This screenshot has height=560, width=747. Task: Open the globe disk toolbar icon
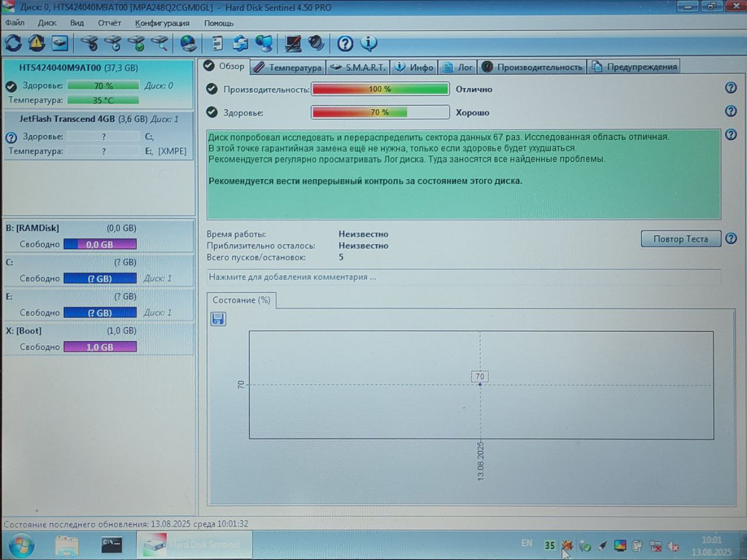click(188, 43)
